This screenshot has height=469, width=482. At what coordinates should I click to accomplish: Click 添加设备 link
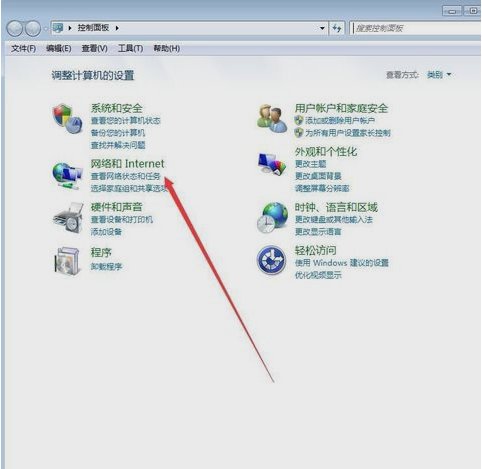106,232
